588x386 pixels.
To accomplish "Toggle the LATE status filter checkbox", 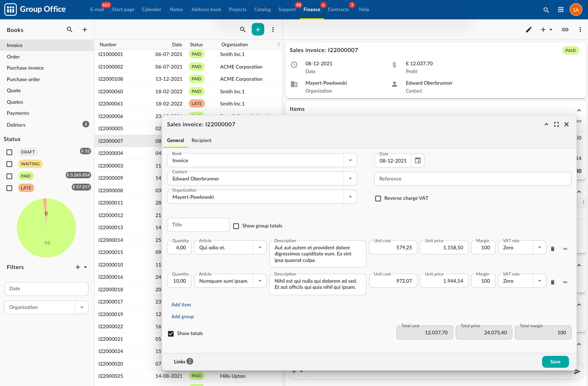I will click(9, 188).
